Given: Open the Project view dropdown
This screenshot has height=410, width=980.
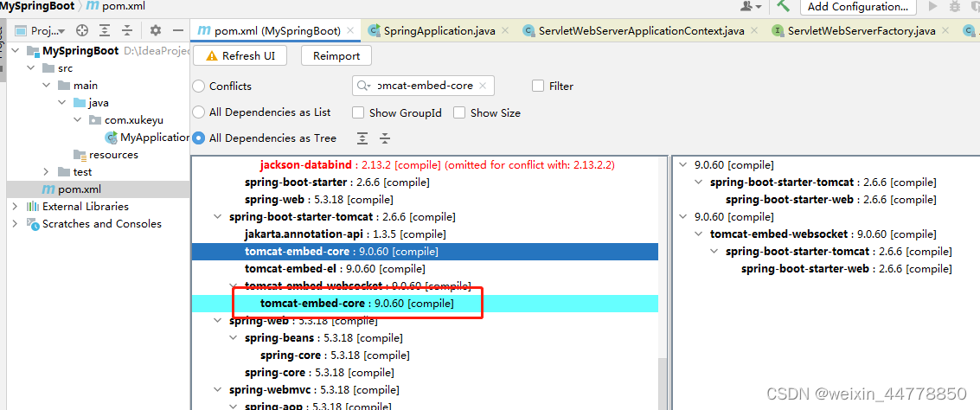Looking at the screenshot, I should point(40,30).
